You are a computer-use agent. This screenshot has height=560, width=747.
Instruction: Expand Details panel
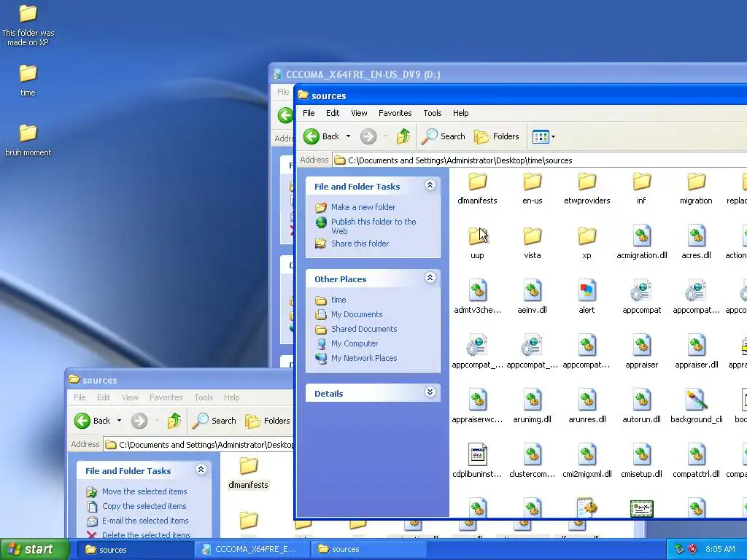point(430,392)
